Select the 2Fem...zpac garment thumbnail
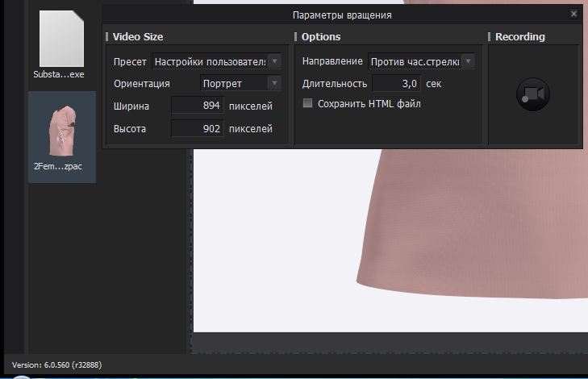588x379 pixels. 62,137
